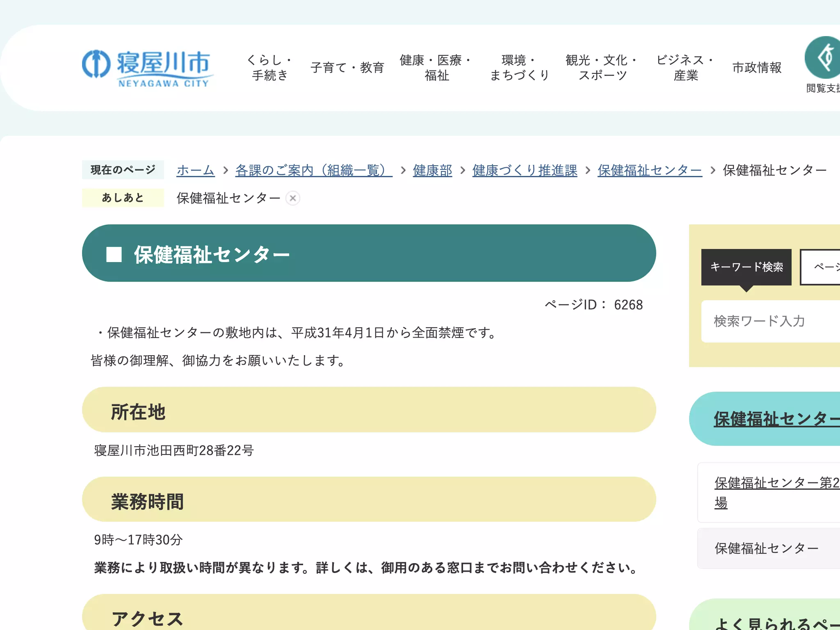This screenshot has height=630, width=840.
Task: Open 保健福祉センター第2 sidebar link
Action: (x=776, y=493)
